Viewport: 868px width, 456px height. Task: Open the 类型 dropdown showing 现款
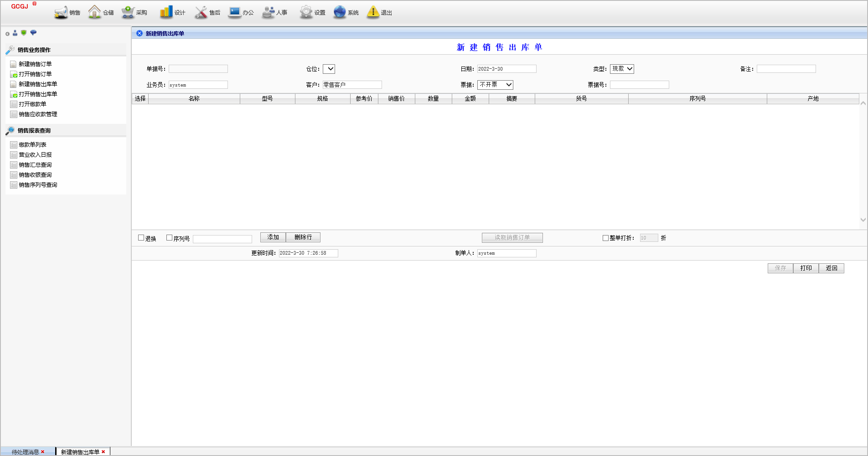pyautogui.click(x=622, y=69)
